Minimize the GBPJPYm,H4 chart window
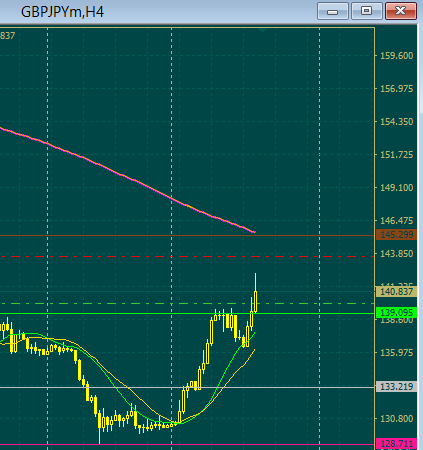 333,11
